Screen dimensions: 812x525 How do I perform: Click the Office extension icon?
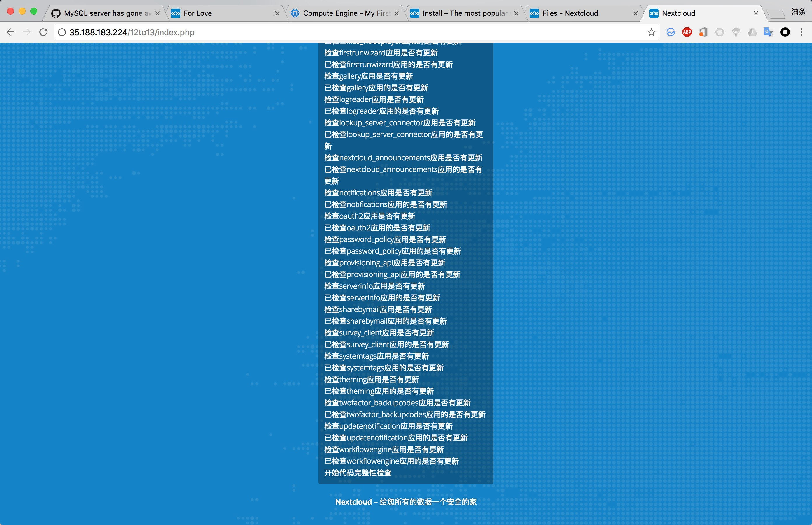click(703, 32)
